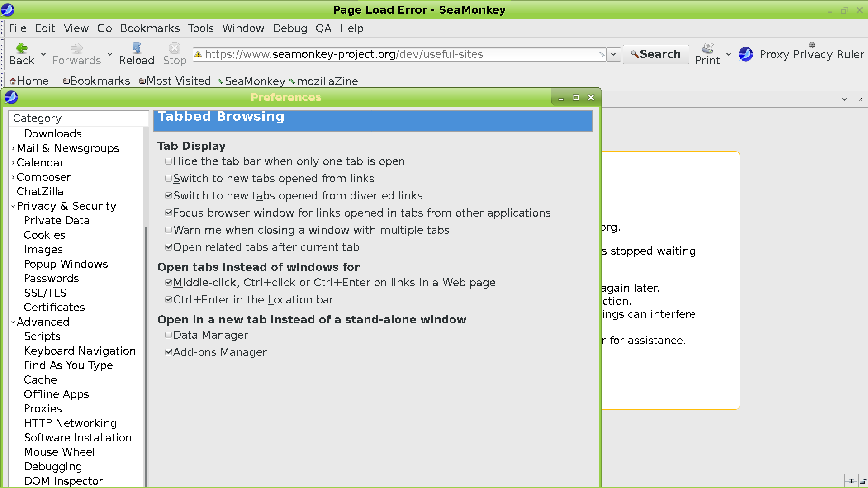Image resolution: width=868 pixels, height=488 pixels.
Task: Open the Debug menu
Action: pyautogui.click(x=290, y=28)
